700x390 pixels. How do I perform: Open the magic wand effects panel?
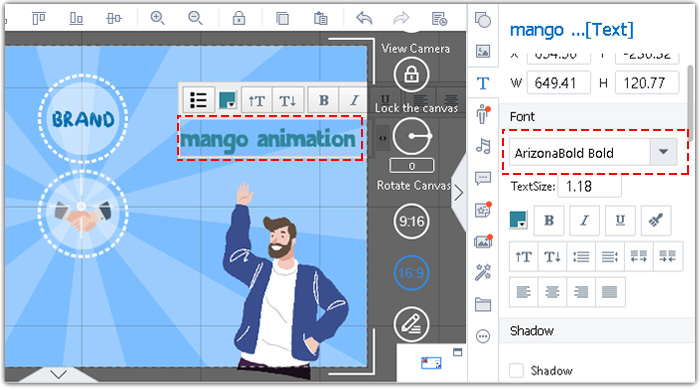(x=483, y=272)
